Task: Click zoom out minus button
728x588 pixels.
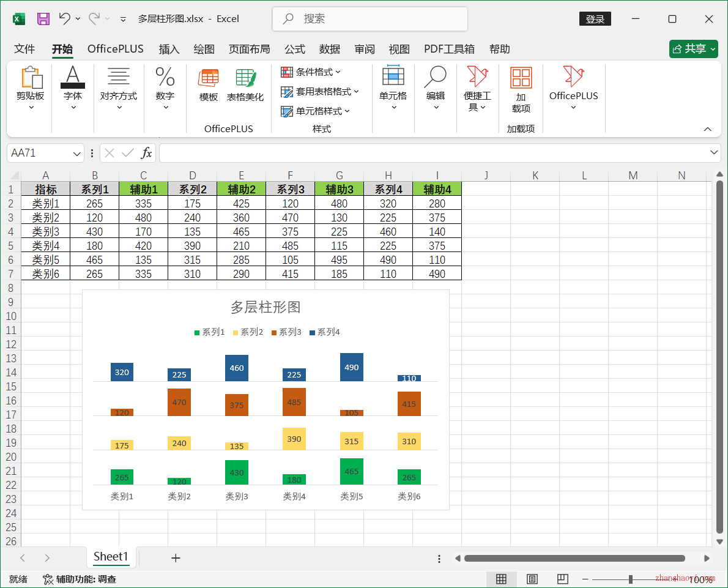Action: pyautogui.click(x=585, y=579)
